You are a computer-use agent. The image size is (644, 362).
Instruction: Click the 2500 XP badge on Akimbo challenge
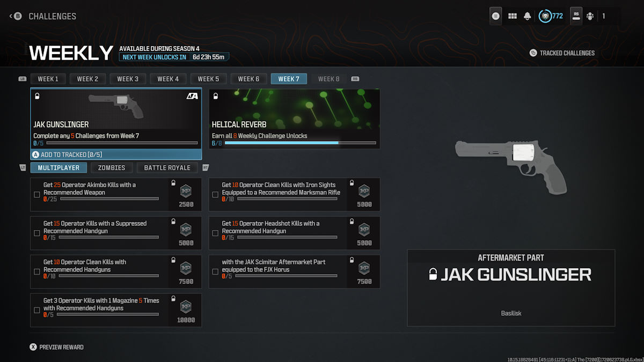click(x=185, y=194)
